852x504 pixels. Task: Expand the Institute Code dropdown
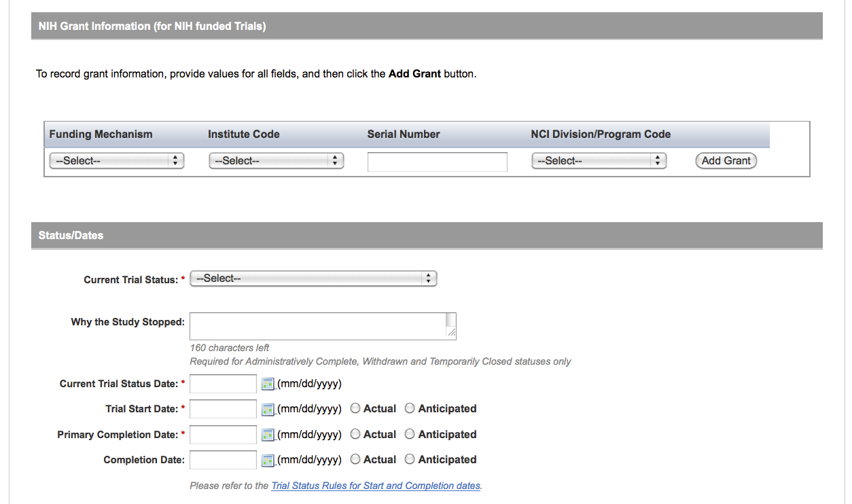(276, 161)
